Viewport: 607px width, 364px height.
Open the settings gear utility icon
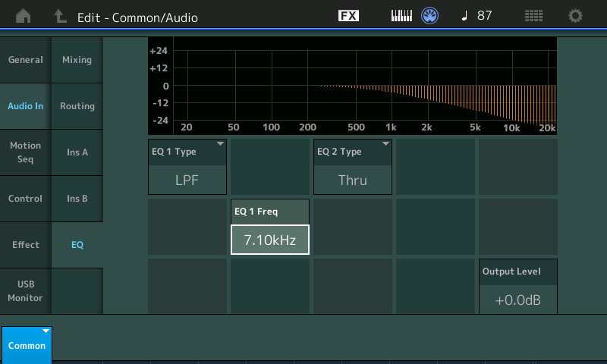point(576,16)
